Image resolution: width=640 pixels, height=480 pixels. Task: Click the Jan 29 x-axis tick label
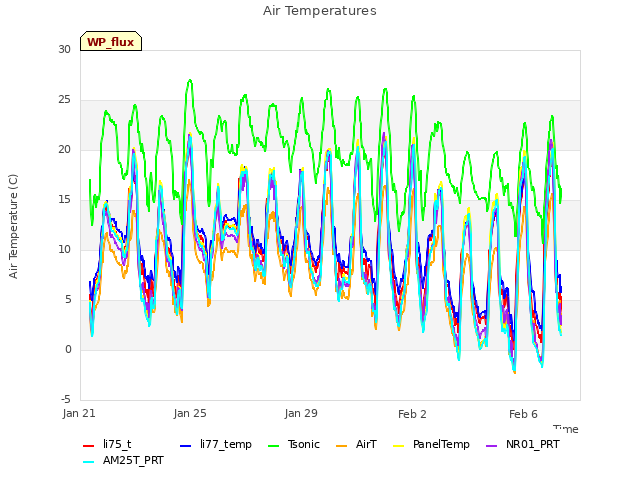301,413
